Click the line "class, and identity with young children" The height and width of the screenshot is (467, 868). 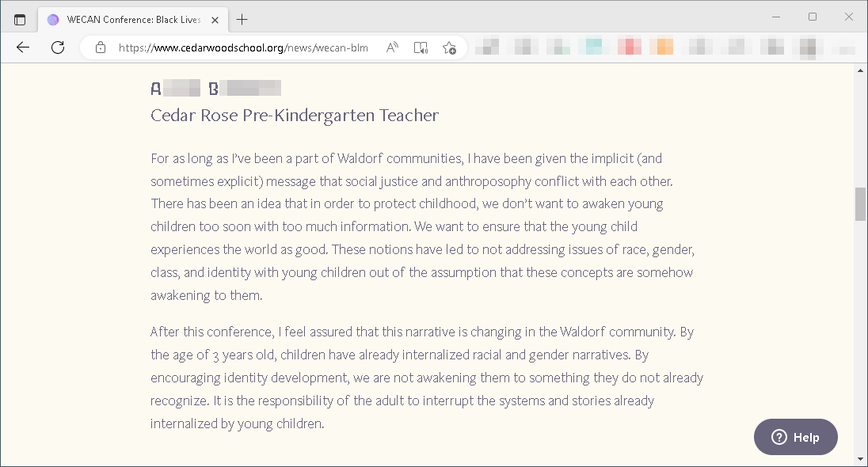(x=422, y=273)
